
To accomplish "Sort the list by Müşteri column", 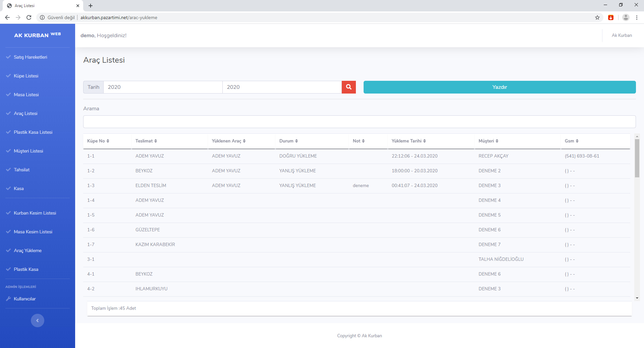I will point(488,141).
